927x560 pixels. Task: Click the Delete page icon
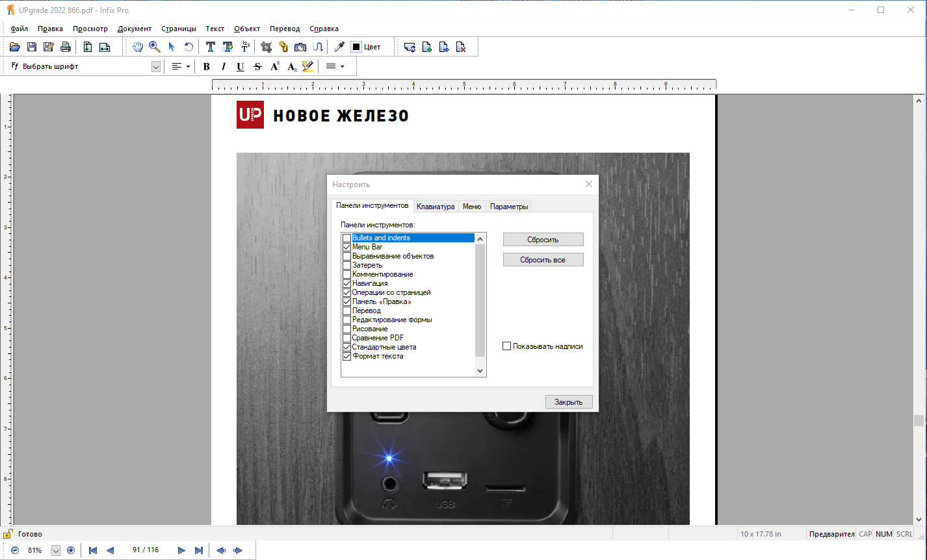[461, 47]
